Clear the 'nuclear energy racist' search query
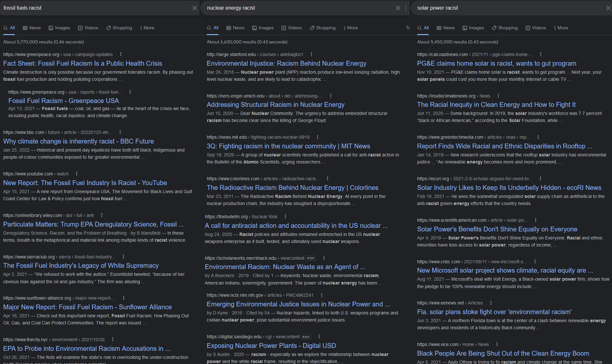Viewport: 612px width, 364px height. (x=398, y=8)
